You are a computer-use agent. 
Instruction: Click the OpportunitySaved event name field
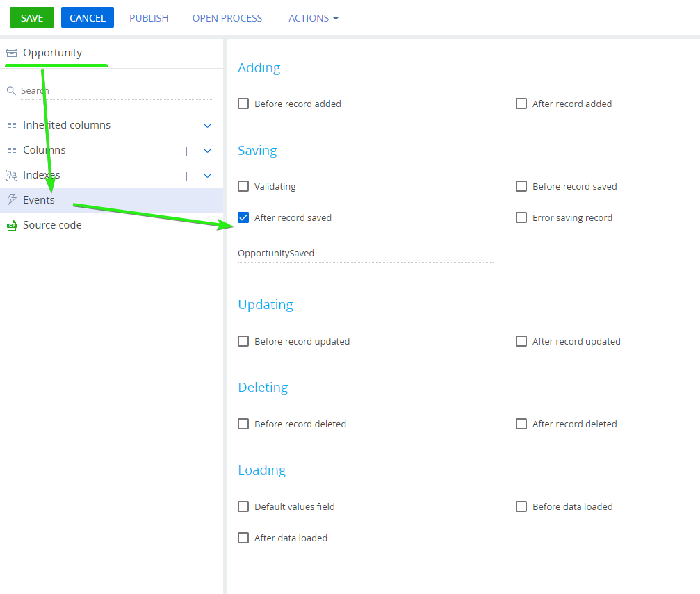coord(365,254)
